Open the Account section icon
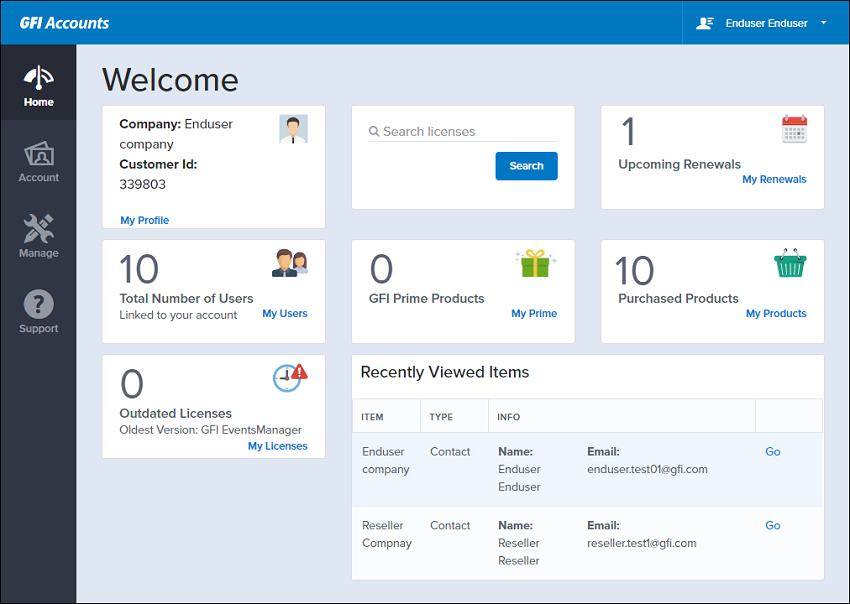Viewport: 850px width, 604px height. point(38,153)
